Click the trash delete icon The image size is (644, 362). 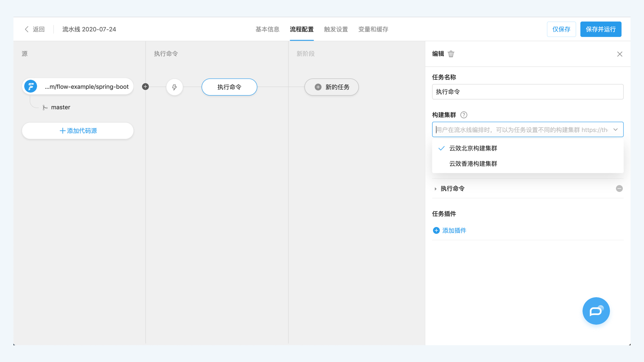coord(451,54)
